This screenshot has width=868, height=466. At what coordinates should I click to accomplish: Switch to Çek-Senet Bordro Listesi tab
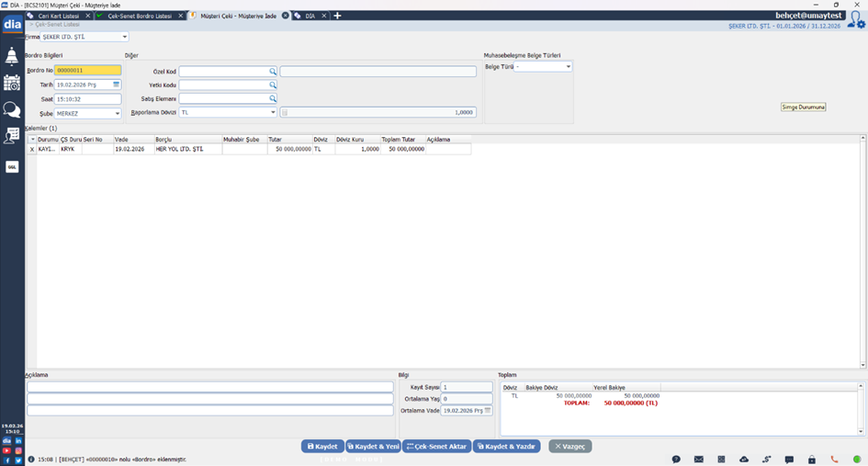(x=140, y=16)
